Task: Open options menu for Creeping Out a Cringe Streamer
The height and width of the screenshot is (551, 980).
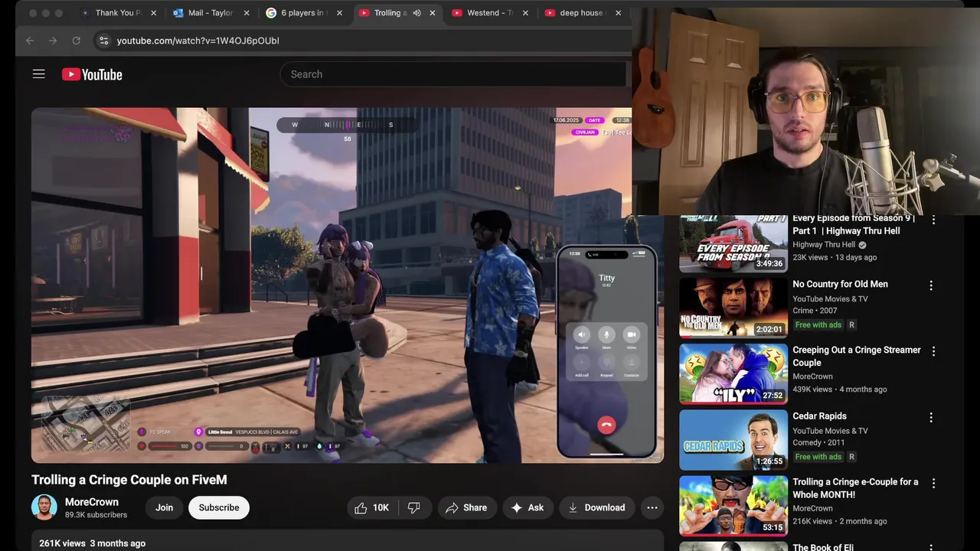Action: [x=933, y=351]
